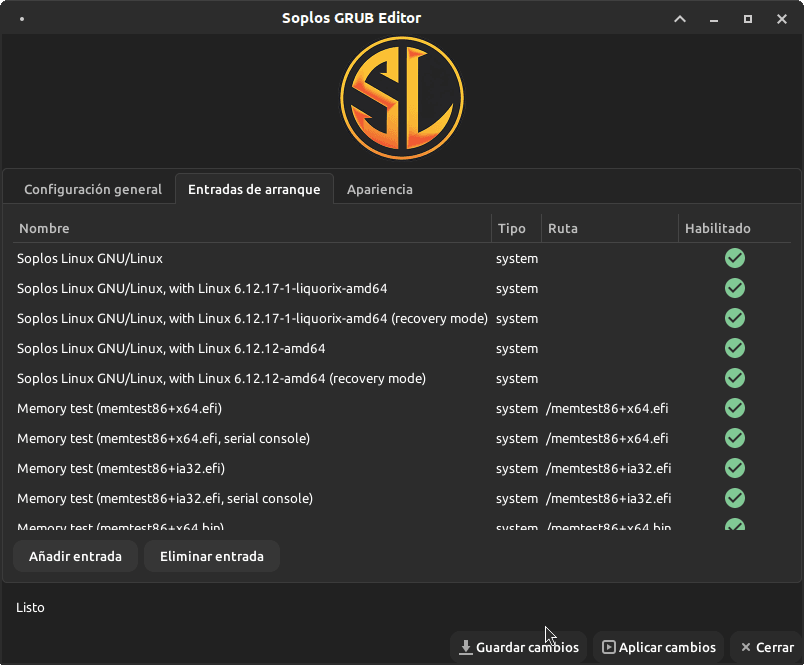Screen dimensions: 804x665
Task: Select Memory test (memtest86+x64.efi) row name
Action: (x=119, y=408)
